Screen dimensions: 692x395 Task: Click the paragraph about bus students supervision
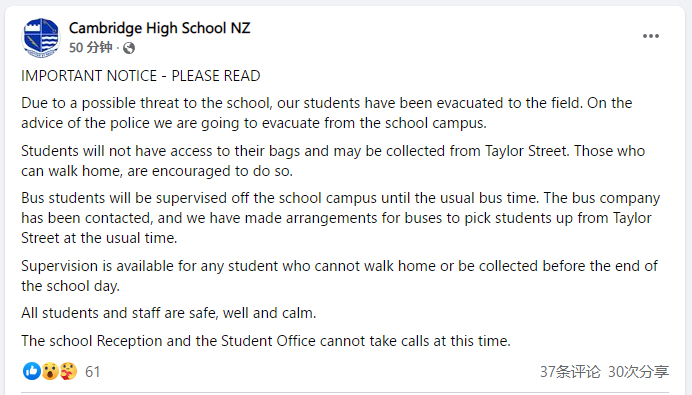tap(340, 218)
